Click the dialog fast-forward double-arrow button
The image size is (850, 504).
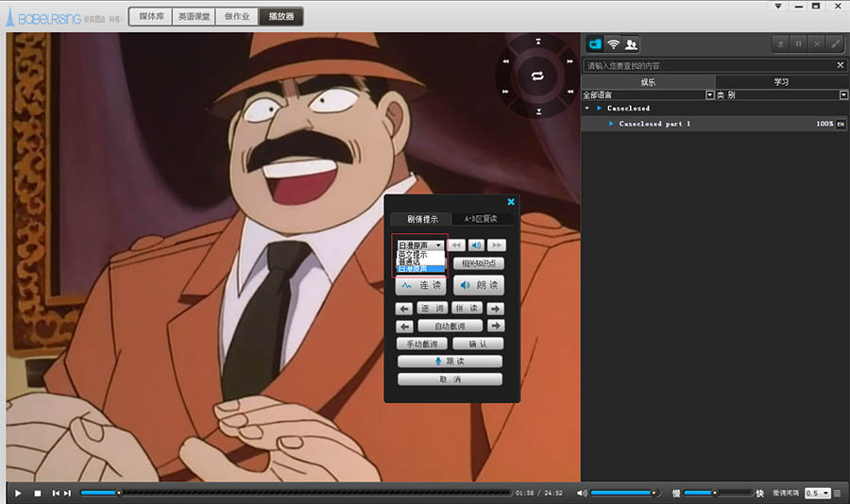[x=496, y=245]
